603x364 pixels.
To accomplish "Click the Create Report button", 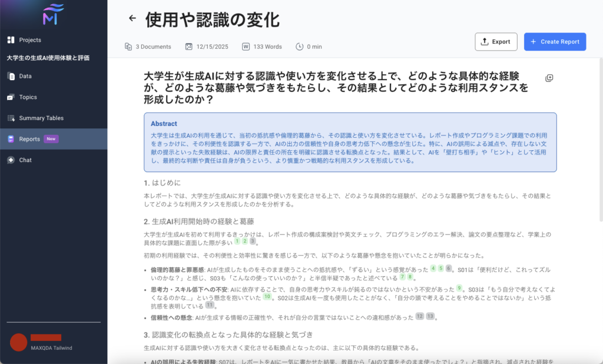I will tap(555, 42).
